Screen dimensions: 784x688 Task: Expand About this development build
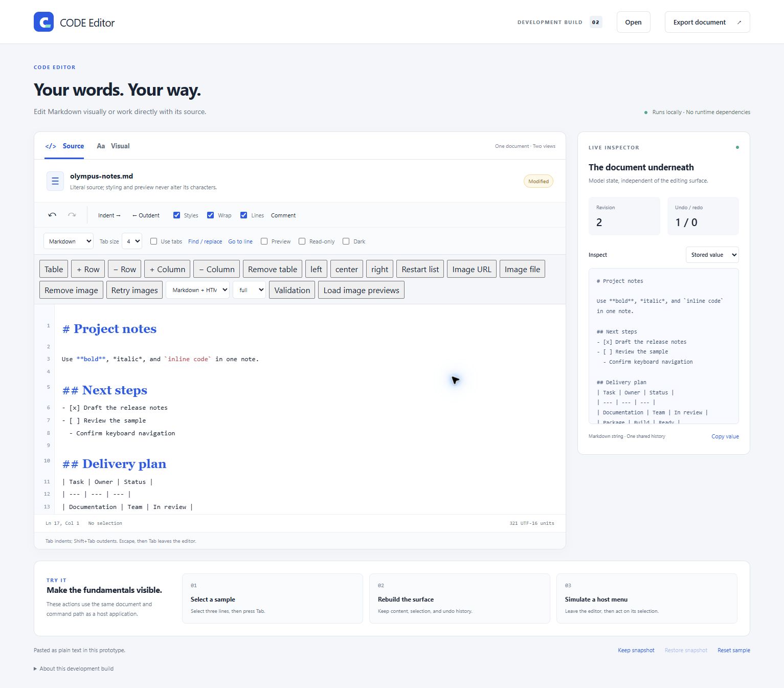(74, 669)
